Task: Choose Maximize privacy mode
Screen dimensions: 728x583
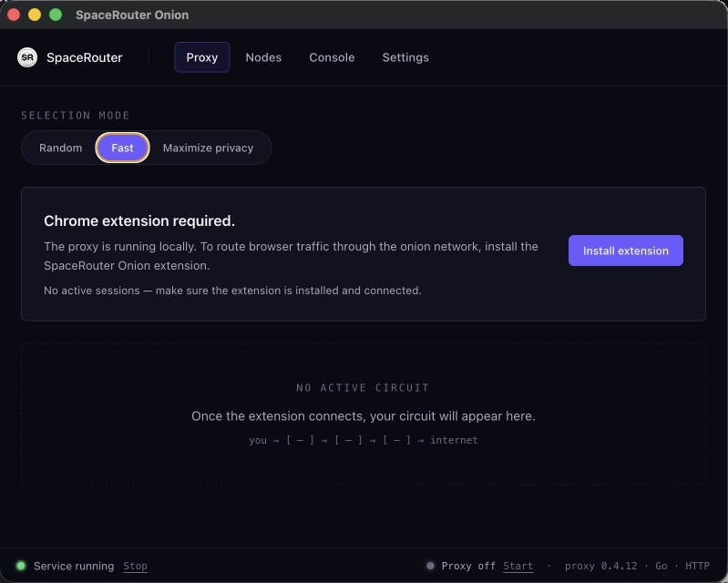Action: [208, 148]
